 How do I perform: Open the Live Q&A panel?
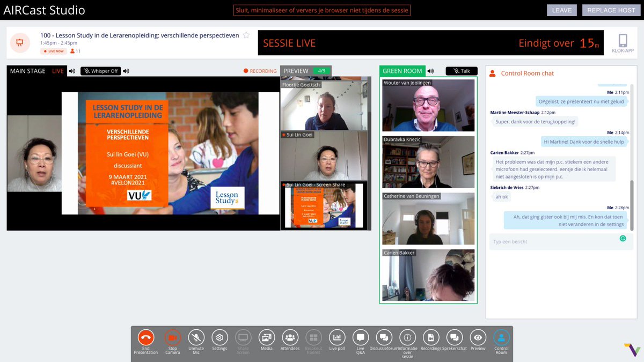(x=360, y=338)
